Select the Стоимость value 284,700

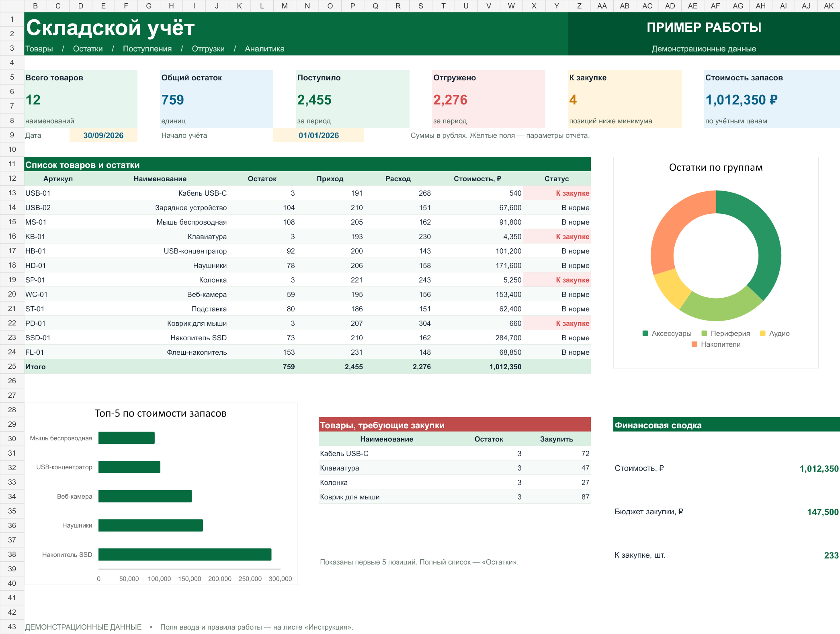pyautogui.click(x=477, y=337)
